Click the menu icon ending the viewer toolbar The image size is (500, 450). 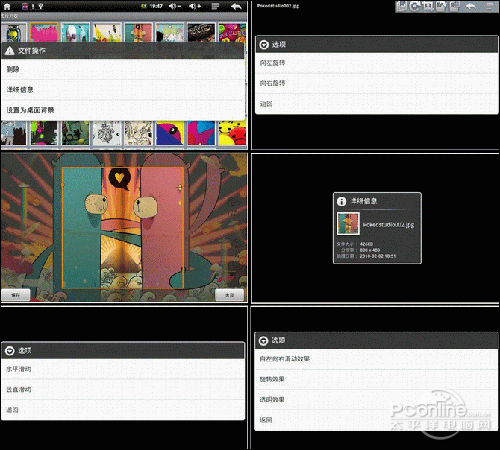coord(490,6)
